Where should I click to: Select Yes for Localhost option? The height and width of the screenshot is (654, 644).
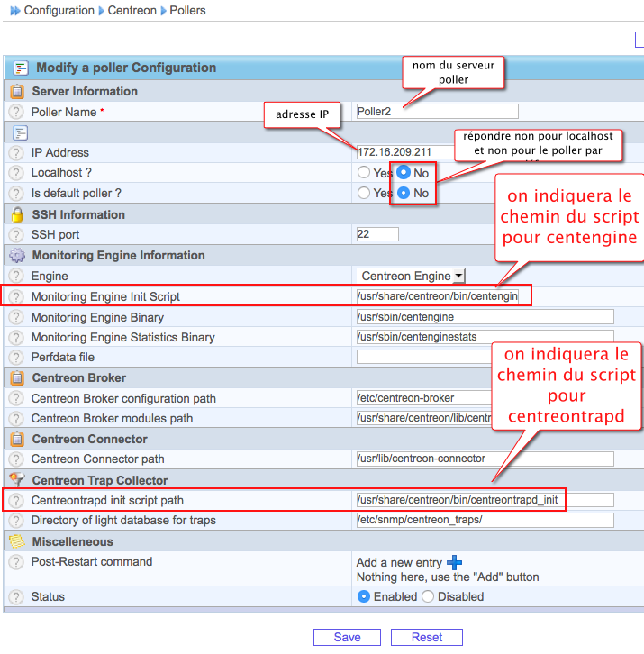tap(364, 172)
